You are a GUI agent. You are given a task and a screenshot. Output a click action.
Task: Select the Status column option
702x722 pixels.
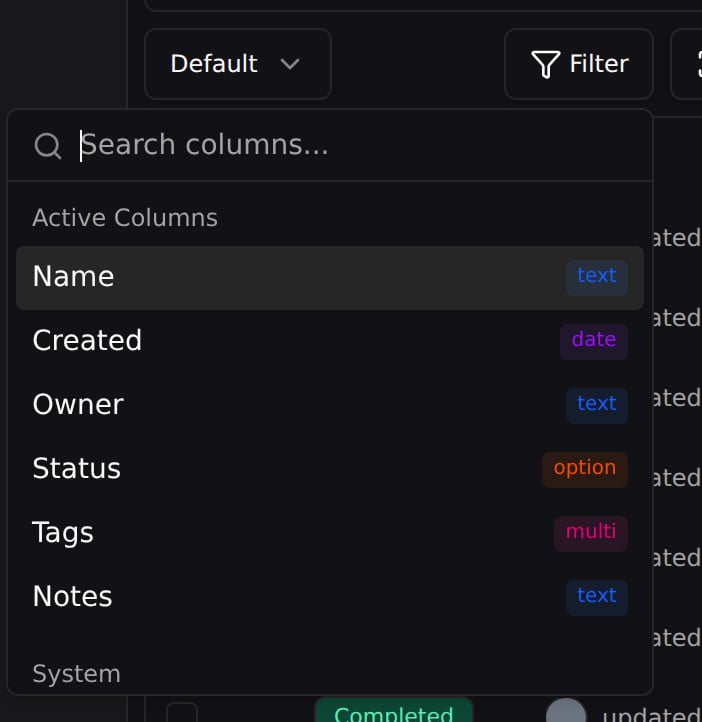pyautogui.click(x=330, y=469)
